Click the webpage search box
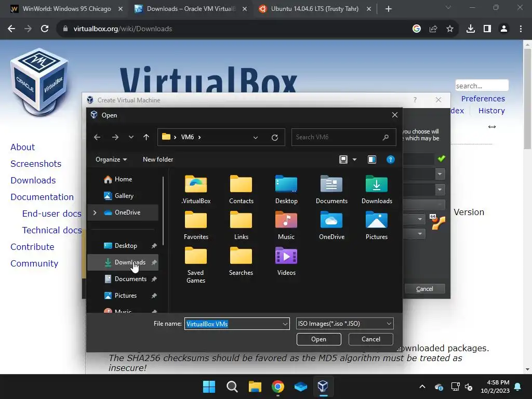This screenshot has width=532, height=399. [482, 86]
